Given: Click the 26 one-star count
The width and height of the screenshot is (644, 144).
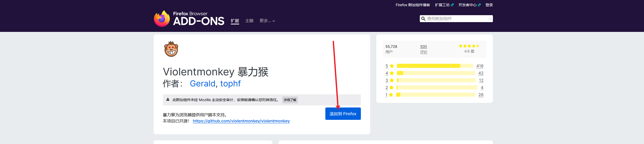Looking at the screenshot, I should (481, 95).
